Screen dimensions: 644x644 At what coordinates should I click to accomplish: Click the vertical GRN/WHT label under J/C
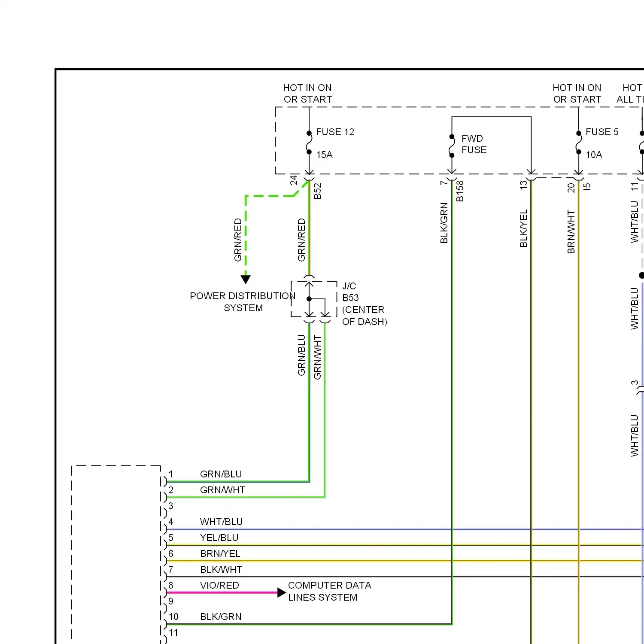pos(317,357)
